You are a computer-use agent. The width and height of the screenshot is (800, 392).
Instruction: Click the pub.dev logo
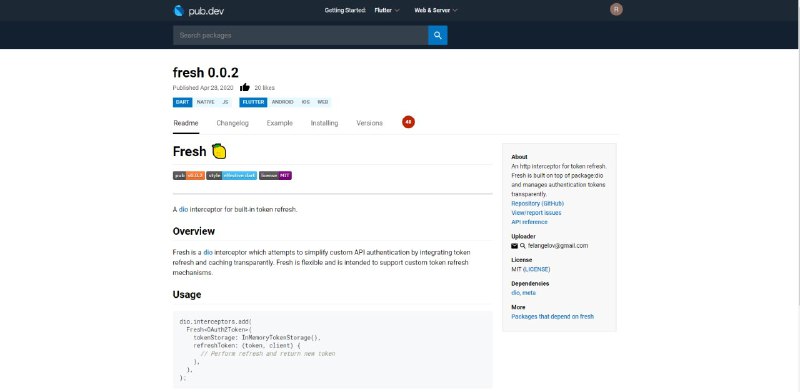(x=198, y=10)
